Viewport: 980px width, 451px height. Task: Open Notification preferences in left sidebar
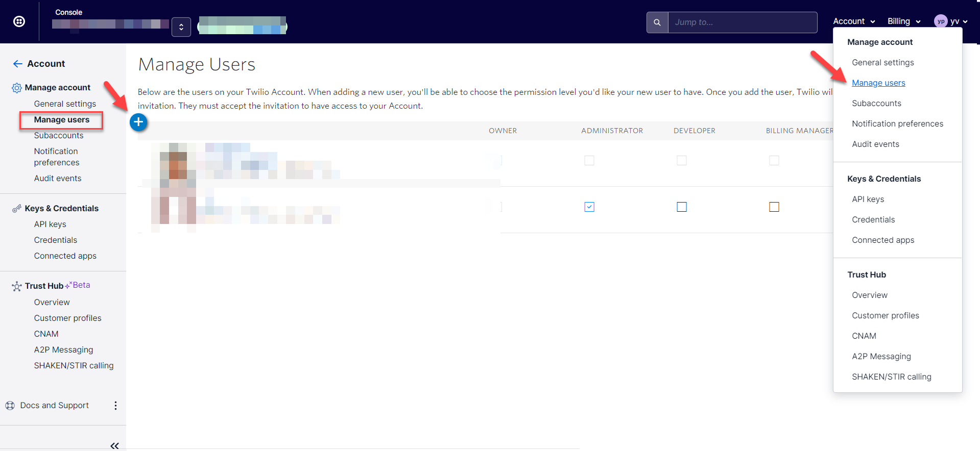click(57, 157)
